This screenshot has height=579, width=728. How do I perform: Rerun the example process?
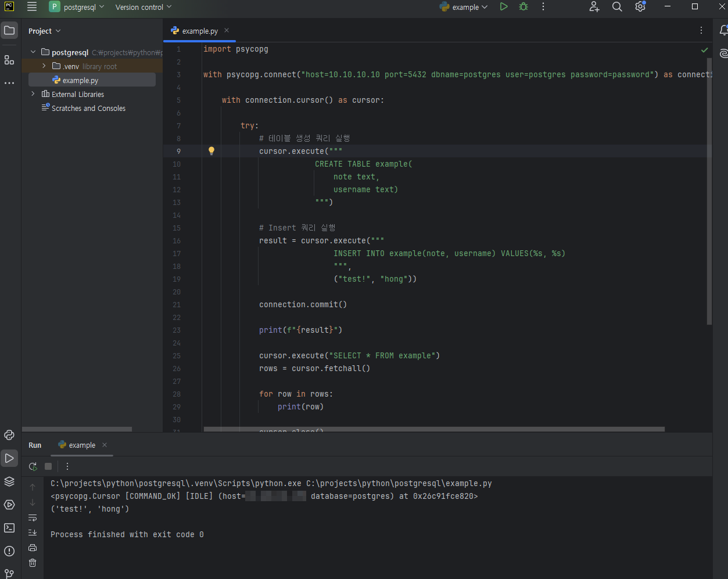[33, 466]
